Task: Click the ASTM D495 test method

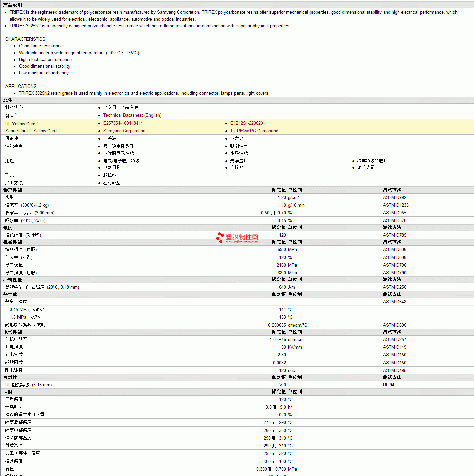Action: tap(394, 370)
